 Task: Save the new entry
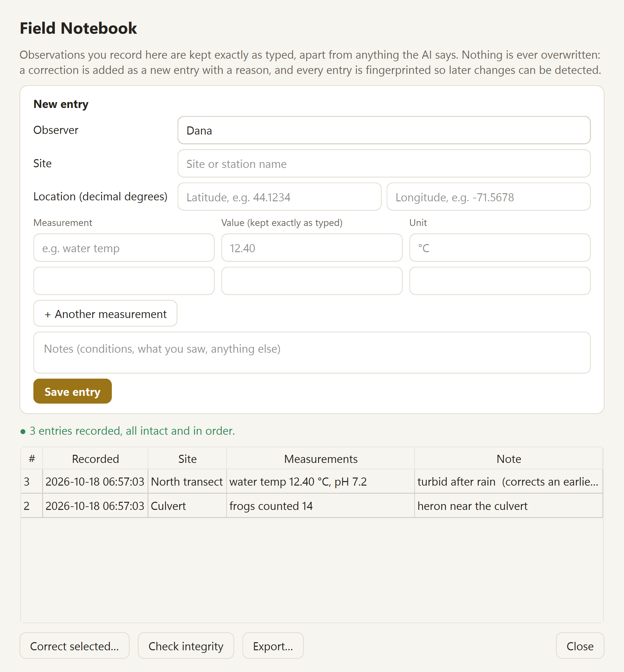(73, 391)
